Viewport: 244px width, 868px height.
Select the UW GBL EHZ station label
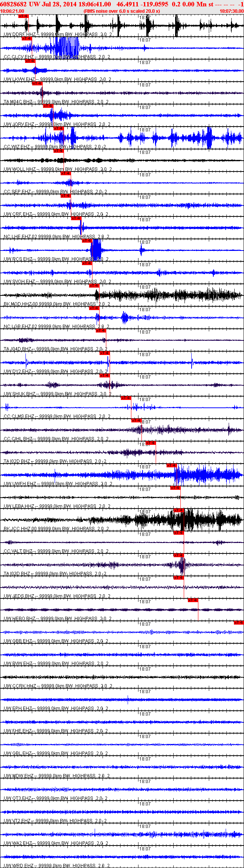click(18, 753)
